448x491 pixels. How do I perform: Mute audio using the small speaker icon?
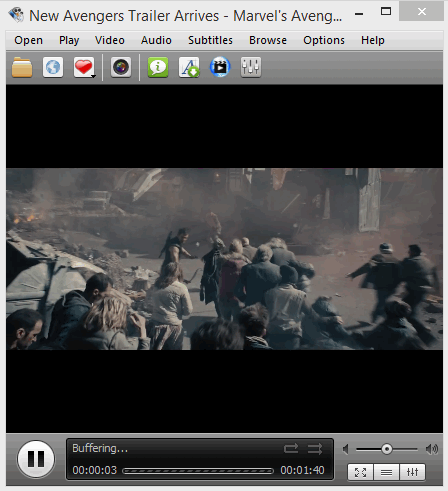tap(346, 449)
